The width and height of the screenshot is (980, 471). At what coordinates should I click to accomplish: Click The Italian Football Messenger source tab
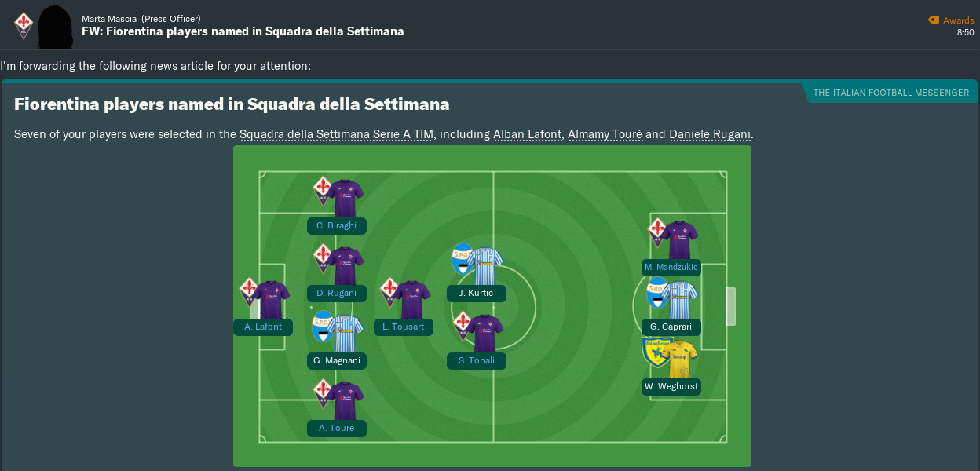point(890,93)
